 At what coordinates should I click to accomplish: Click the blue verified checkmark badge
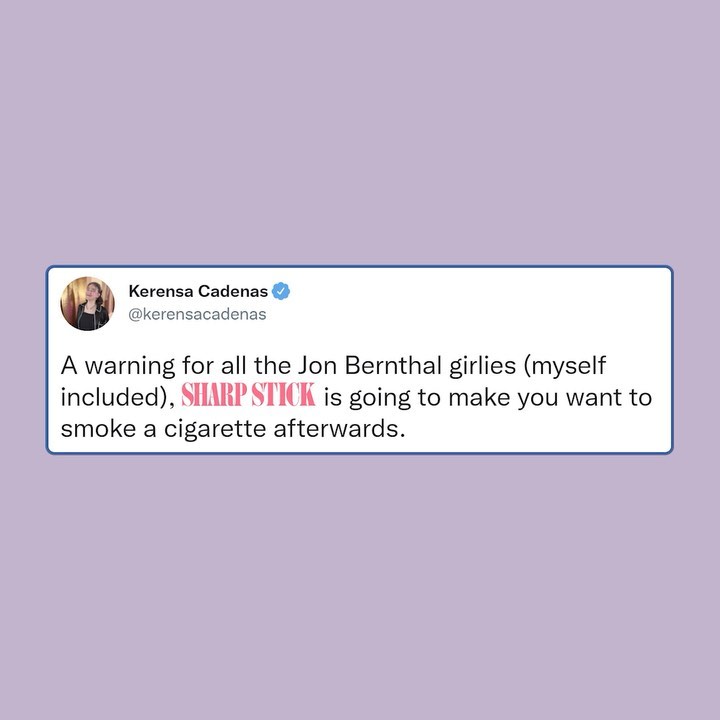[x=281, y=291]
